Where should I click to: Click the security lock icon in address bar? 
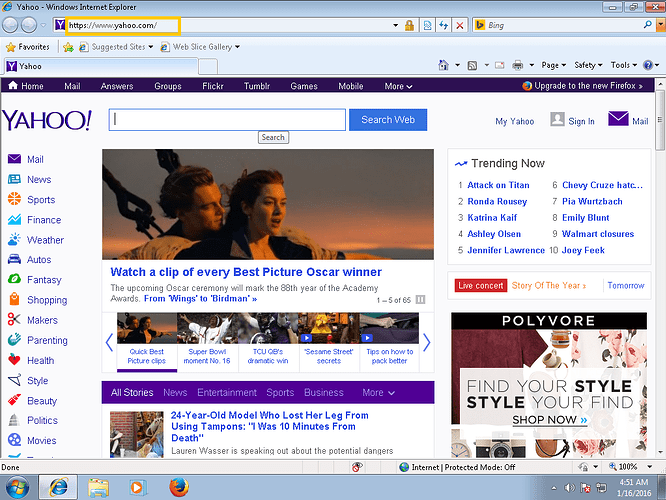[x=409, y=25]
